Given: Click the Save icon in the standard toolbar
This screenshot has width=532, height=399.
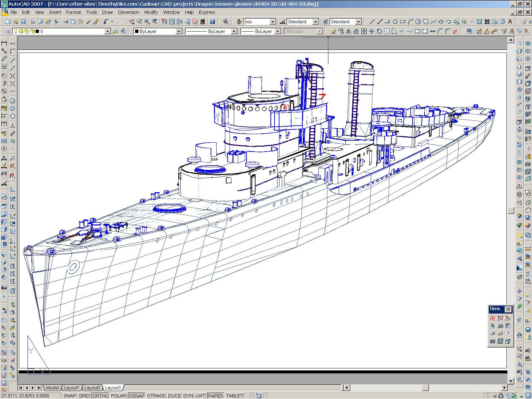Looking at the screenshot, I should 23,22.
